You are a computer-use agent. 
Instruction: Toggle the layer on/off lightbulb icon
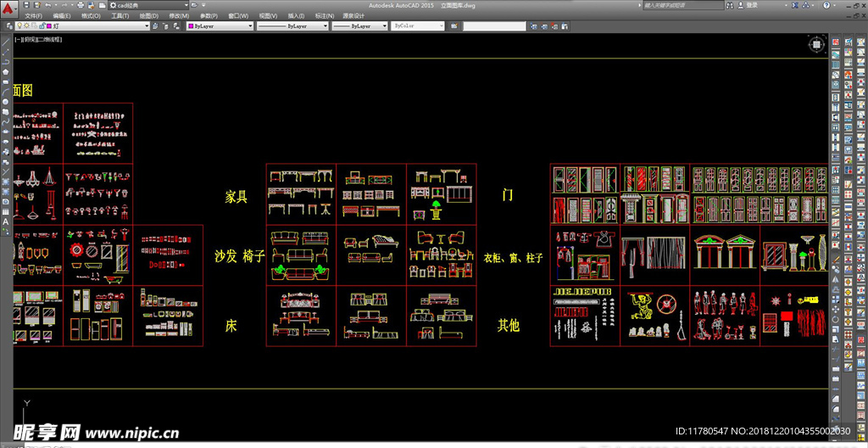pos(19,25)
